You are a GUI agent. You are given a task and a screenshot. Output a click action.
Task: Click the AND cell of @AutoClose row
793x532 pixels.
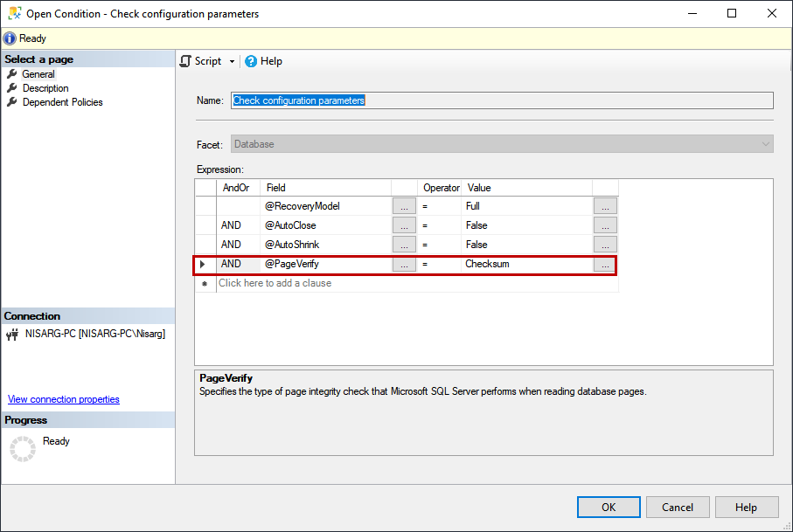point(232,225)
